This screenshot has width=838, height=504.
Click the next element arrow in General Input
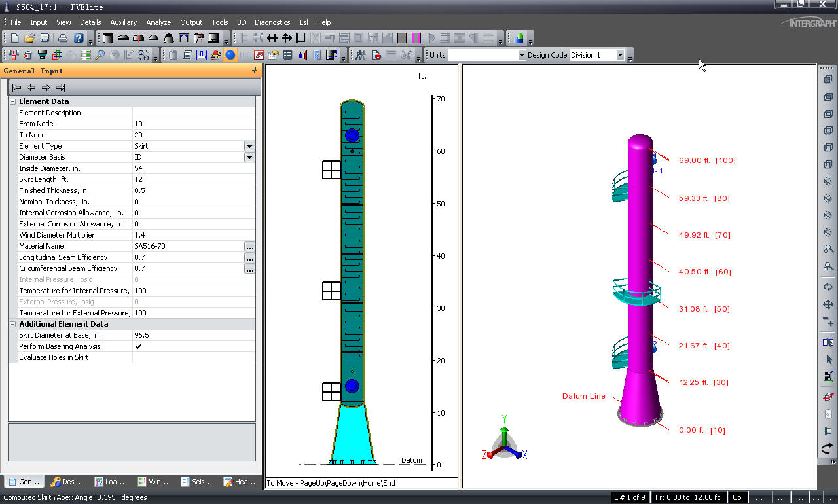[46, 88]
